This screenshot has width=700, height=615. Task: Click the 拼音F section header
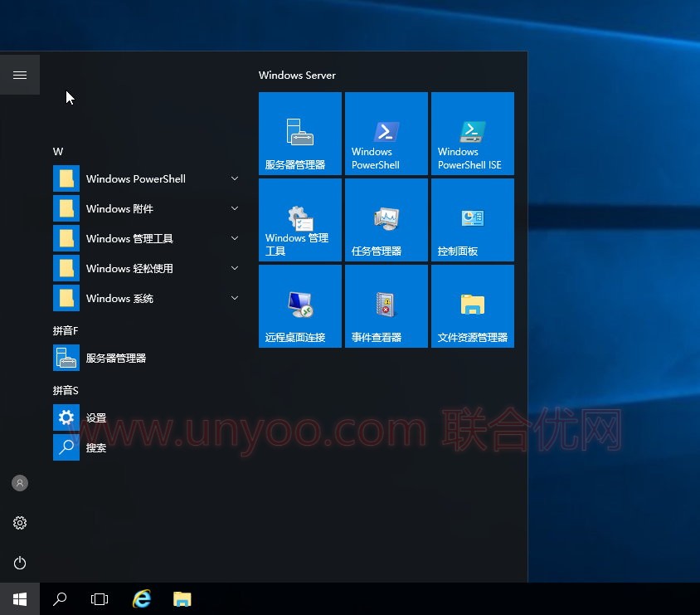(x=66, y=330)
